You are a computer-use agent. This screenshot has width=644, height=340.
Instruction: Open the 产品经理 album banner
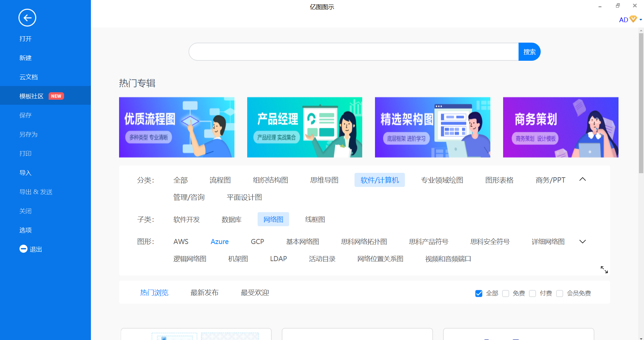pos(305,127)
